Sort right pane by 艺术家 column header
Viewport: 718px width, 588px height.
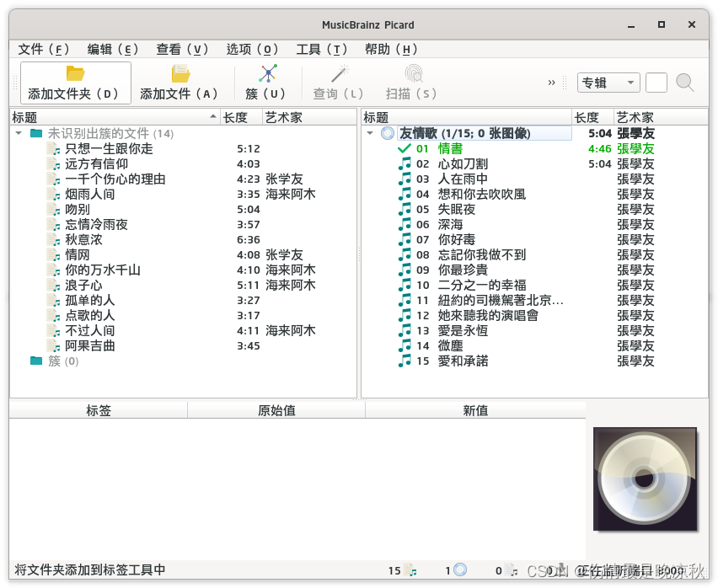pos(661,117)
